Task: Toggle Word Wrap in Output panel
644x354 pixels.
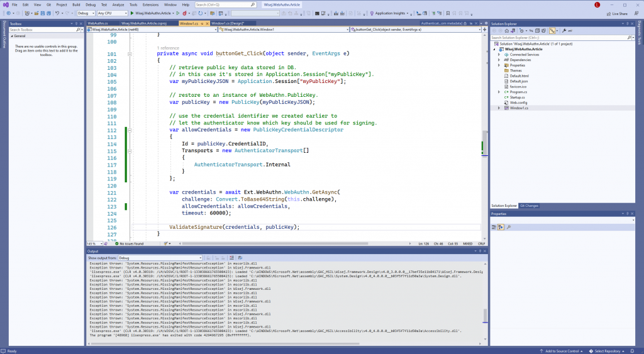Action: (x=240, y=258)
